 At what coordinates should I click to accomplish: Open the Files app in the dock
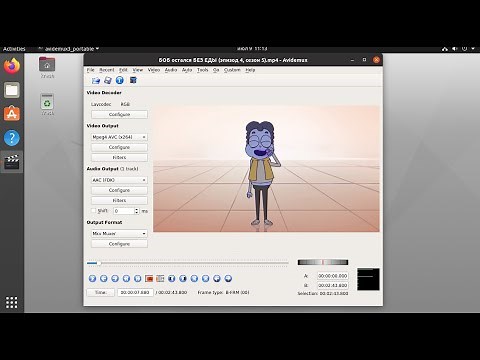[x=12, y=90]
